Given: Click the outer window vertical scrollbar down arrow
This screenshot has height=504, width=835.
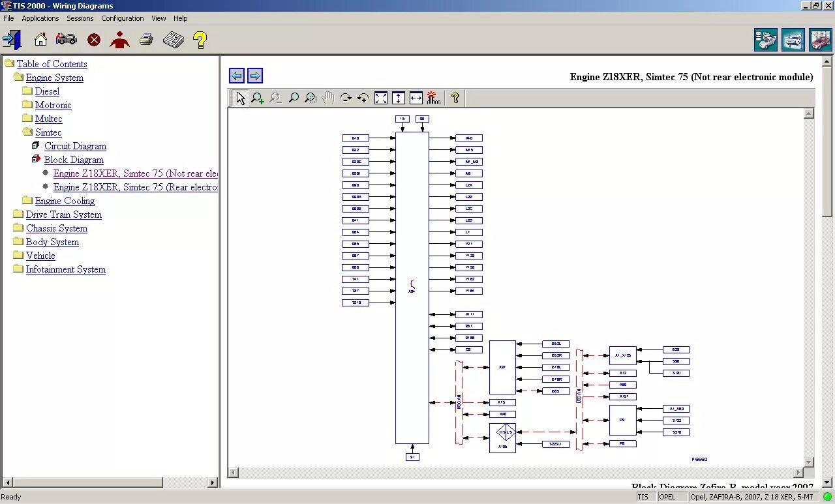Looking at the screenshot, I should pyautogui.click(x=827, y=482).
